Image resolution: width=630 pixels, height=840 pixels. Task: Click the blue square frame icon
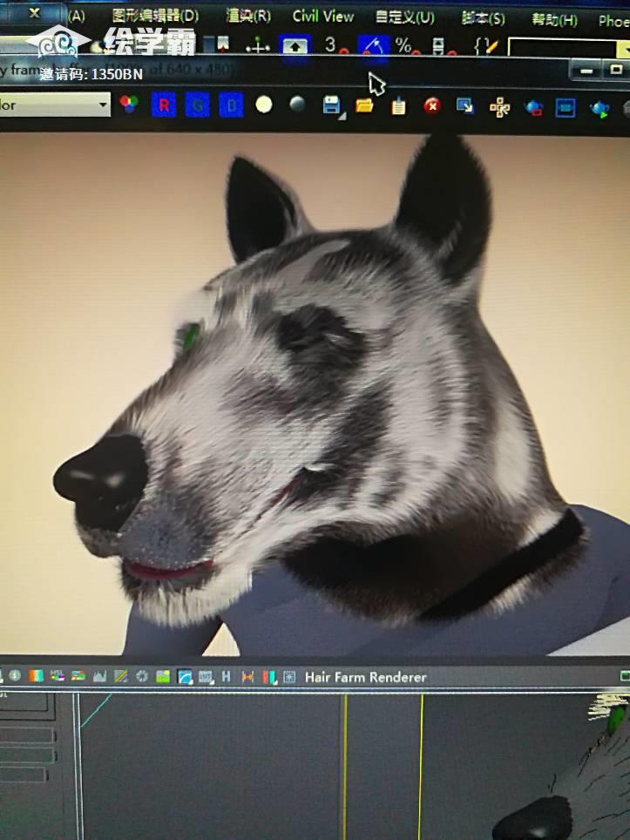[x=566, y=108]
